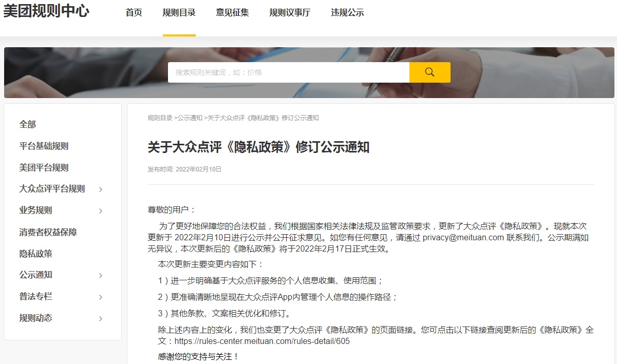617x364 pixels.
Task: Open 隐私政策 in the sidebar
Action: pyautogui.click(x=36, y=254)
